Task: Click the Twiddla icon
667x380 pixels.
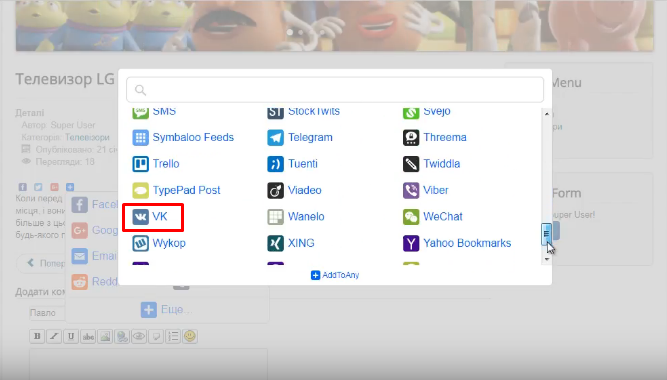Action: 411,164
